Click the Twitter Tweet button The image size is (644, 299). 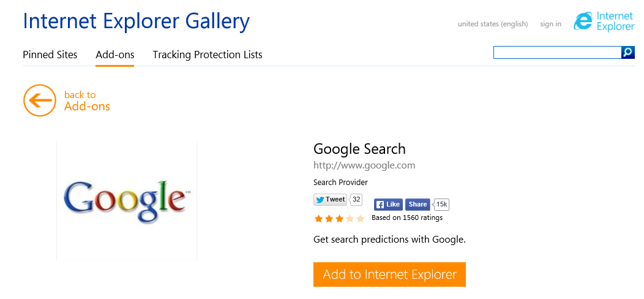click(330, 200)
